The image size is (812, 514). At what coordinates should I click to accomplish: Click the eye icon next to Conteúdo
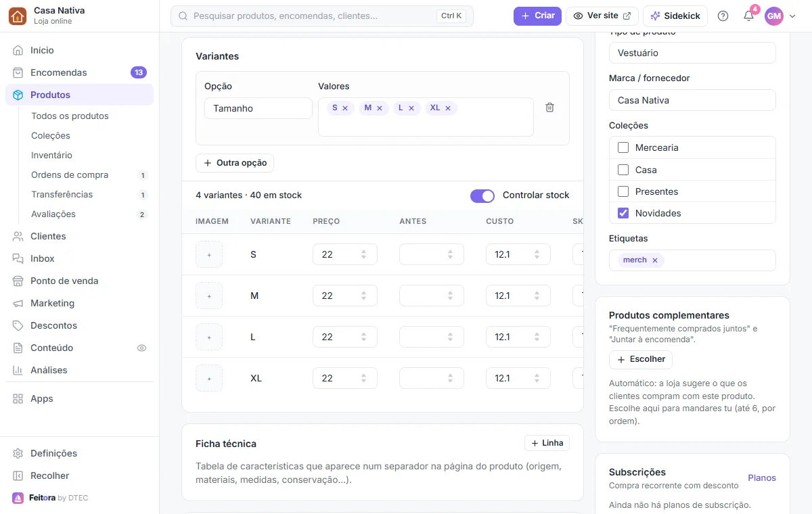tap(141, 348)
